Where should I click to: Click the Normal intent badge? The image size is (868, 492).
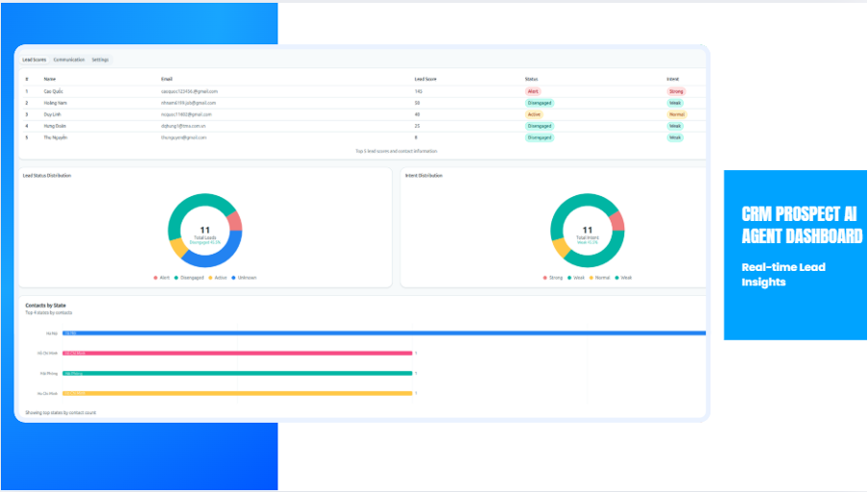676,114
